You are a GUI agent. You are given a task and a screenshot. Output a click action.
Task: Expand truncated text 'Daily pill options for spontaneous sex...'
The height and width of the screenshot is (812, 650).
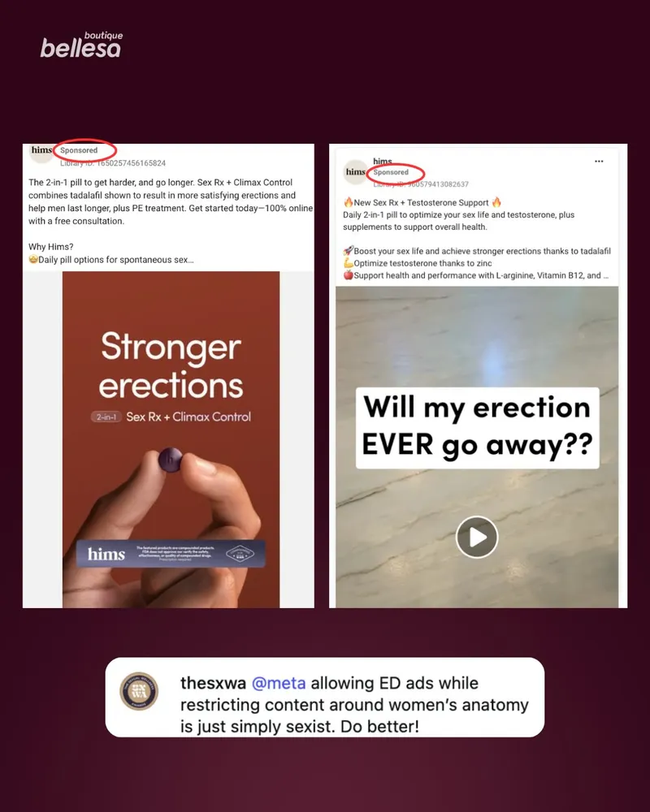click(x=111, y=260)
